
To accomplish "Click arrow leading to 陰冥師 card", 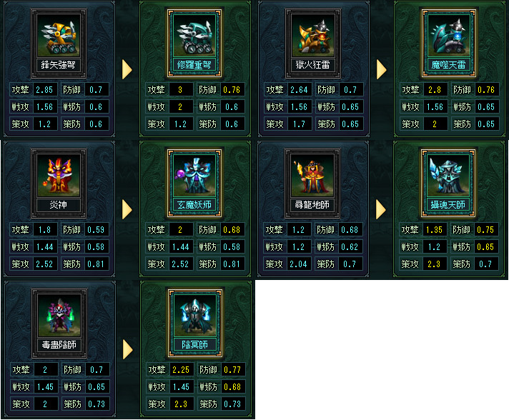I will click(x=127, y=349).
